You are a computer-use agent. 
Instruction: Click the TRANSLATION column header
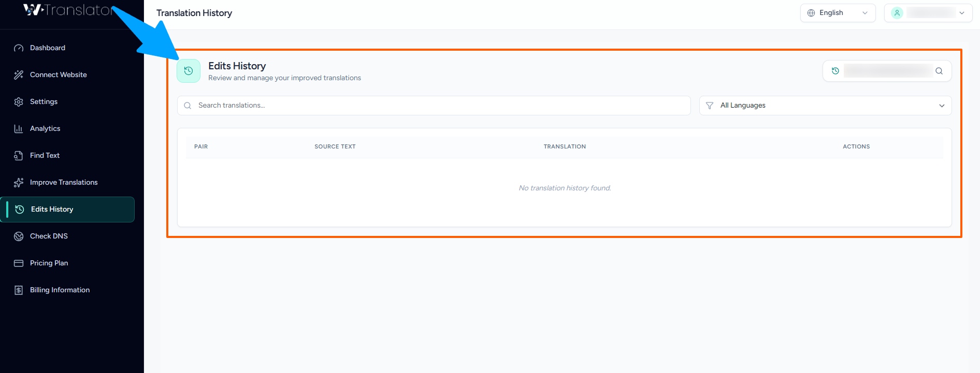(565, 147)
